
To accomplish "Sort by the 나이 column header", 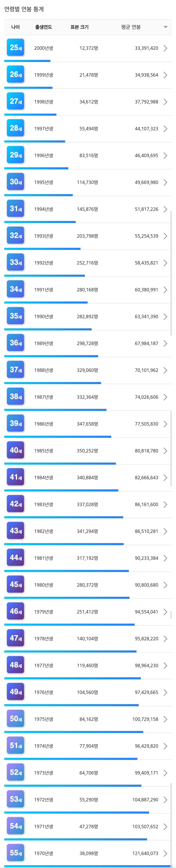I will [x=16, y=27].
